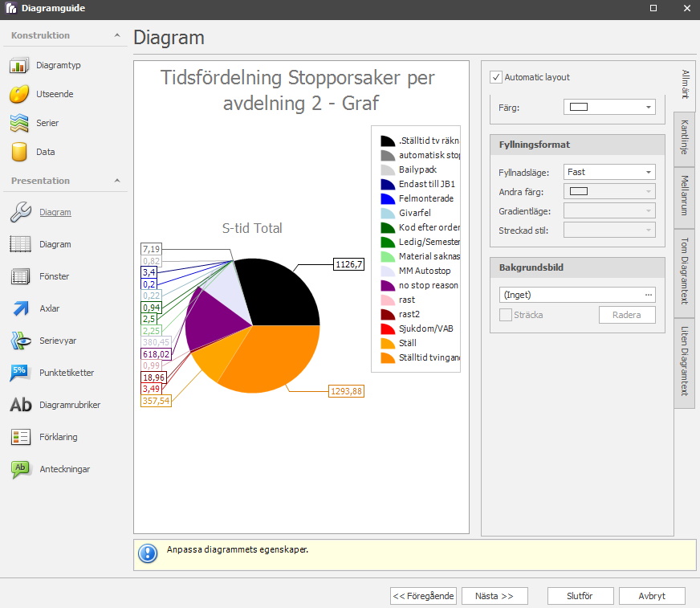
Task: Click light blue Givarfel legend marker
Action: [x=388, y=213]
